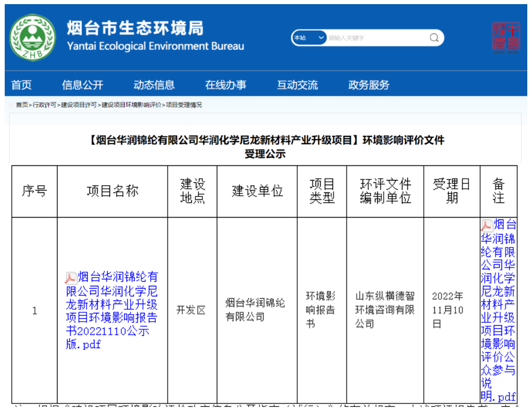Screen dimensions: 532x414
Task: Click the red 烟台 China seal icon
Action: point(506,38)
